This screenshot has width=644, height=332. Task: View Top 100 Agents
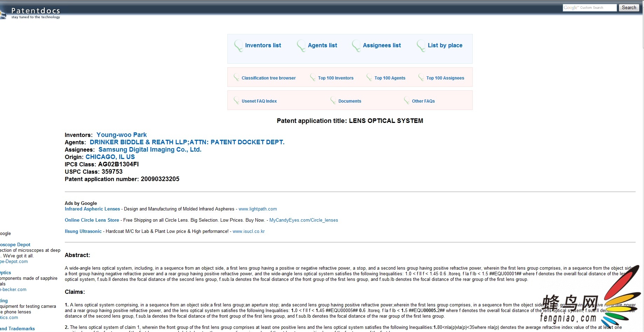click(390, 78)
